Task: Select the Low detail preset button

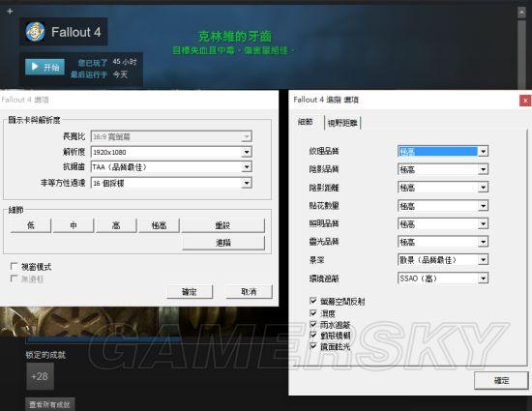Action: coord(31,225)
